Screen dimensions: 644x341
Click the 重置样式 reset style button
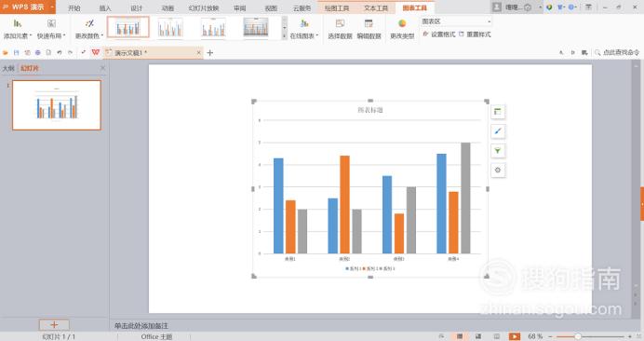pos(475,34)
